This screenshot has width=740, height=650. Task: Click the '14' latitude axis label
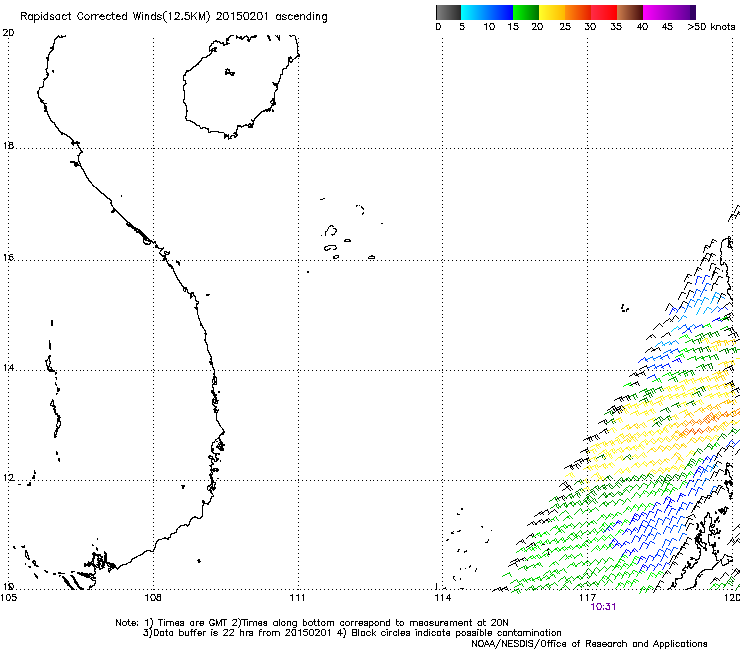tap(8, 368)
